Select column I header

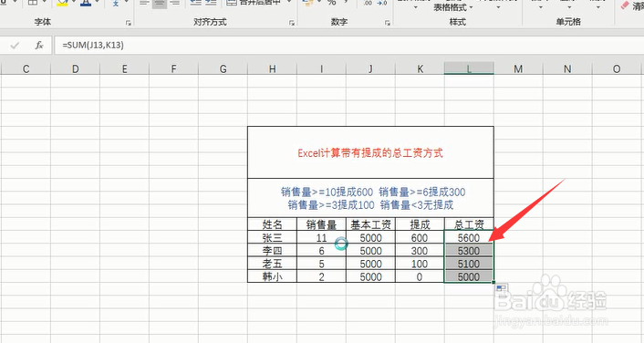322,68
